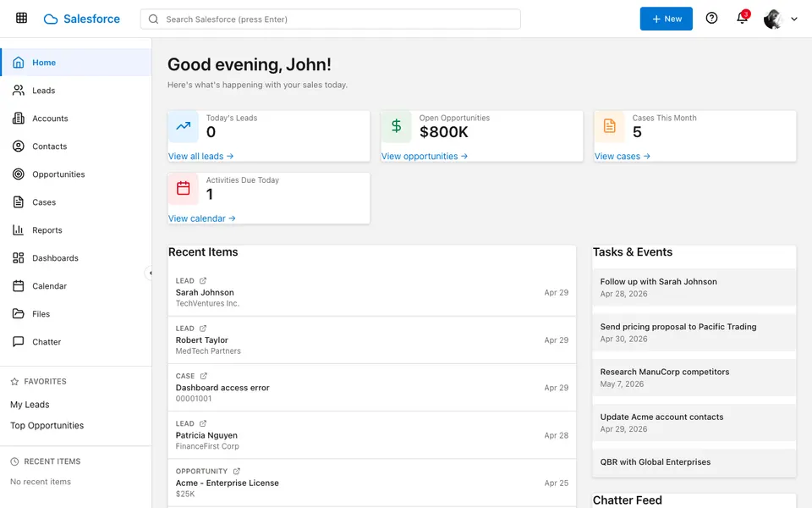Click View cases link
Image resolution: width=812 pixels, height=508 pixels.
[622, 156]
